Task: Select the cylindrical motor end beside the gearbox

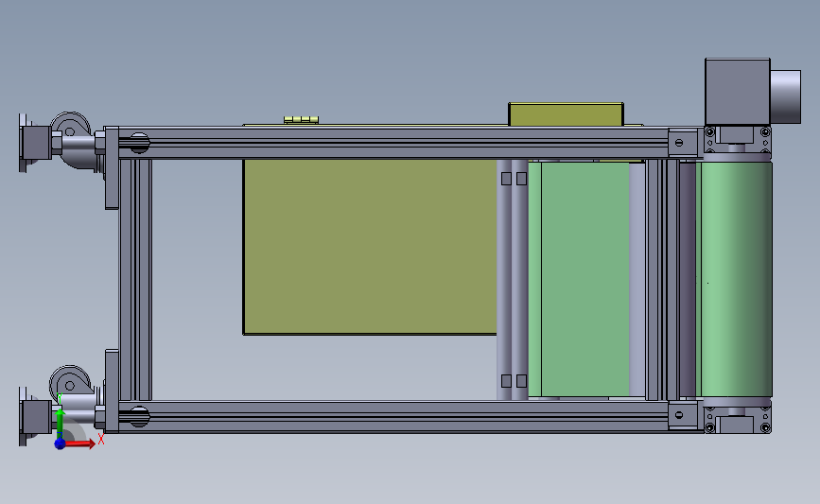Action: click(x=786, y=96)
